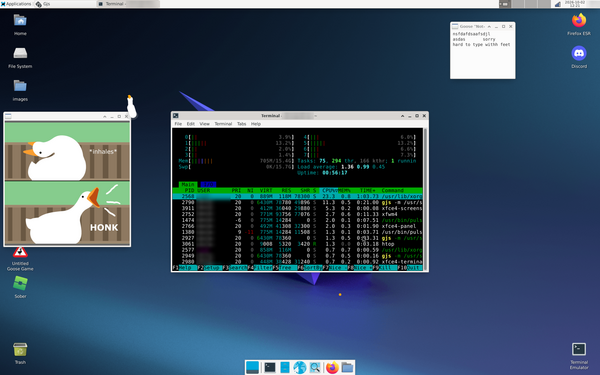Screen dimensions: 600x375
Task: Click the date and time clock in top panel
Action: pyautogui.click(x=574, y=4)
